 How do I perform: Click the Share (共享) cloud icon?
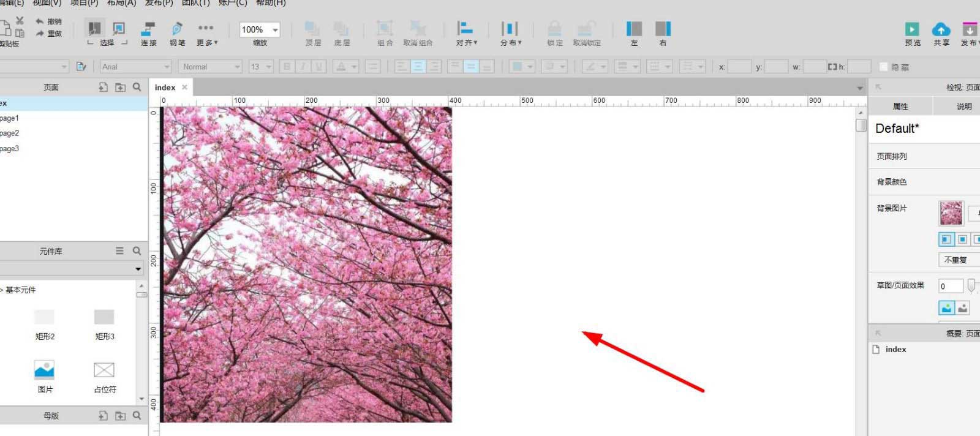[x=941, y=29]
